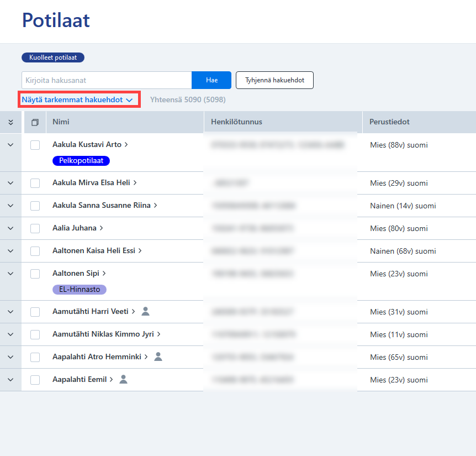Screen dimensions: 476x456
Task: Click the Kuolleet potilaat filter pill
Action: pos(53,57)
